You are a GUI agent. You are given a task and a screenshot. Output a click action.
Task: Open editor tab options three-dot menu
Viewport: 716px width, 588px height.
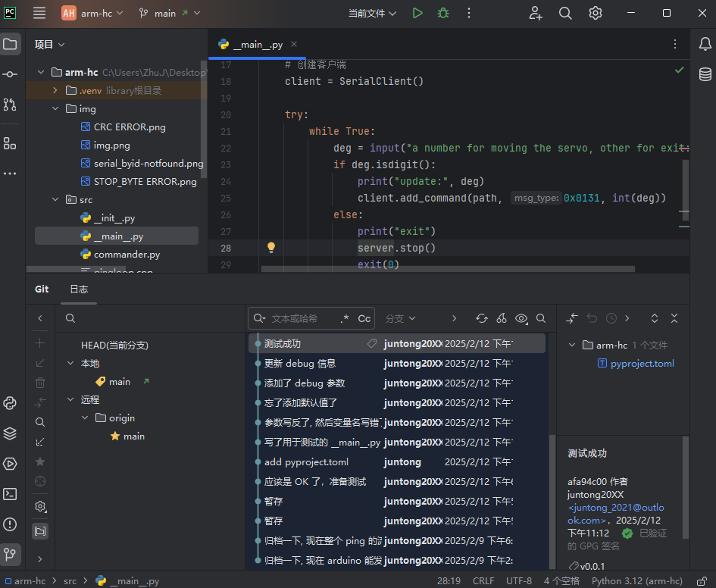pos(675,44)
